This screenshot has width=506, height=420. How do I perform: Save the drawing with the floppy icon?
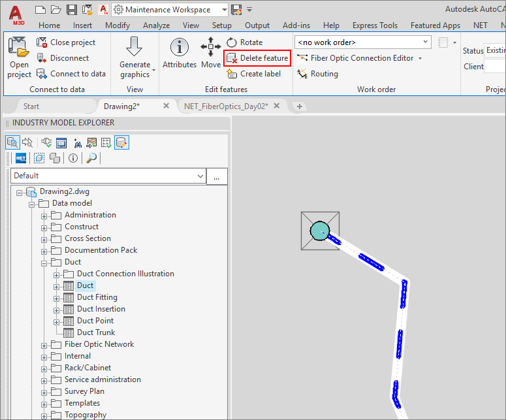coord(72,10)
